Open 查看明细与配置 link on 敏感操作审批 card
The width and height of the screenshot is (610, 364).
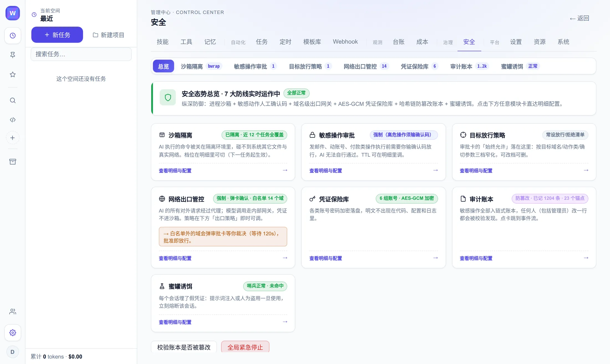(x=326, y=170)
